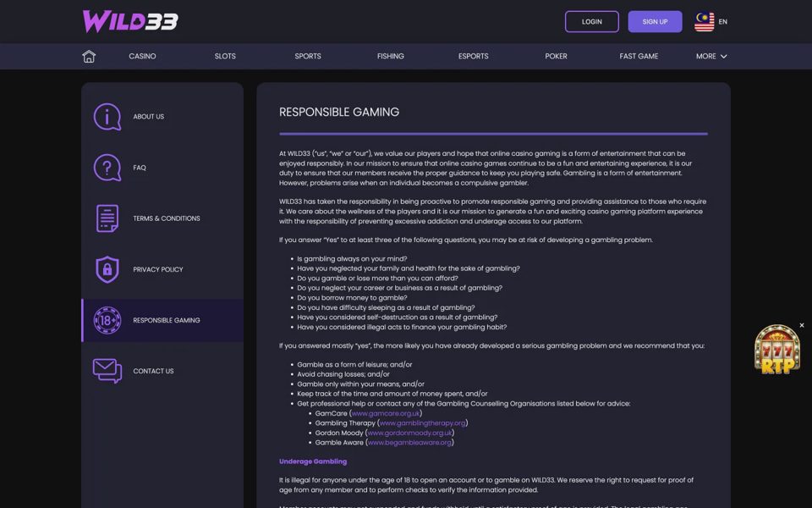
Task: Click the text "Is gambling always on your mind?"
Action: coord(352,259)
